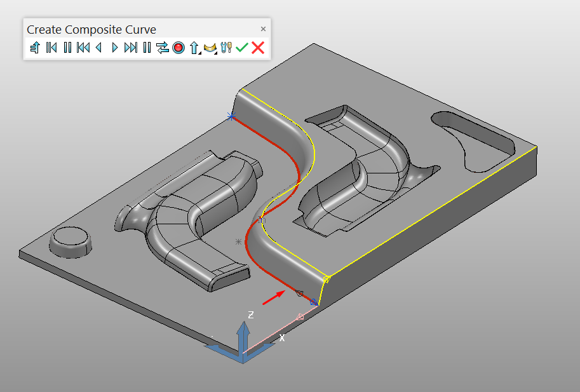The image size is (580, 392).
Task: Close the Create Composite Curve dialog
Action: point(263,29)
